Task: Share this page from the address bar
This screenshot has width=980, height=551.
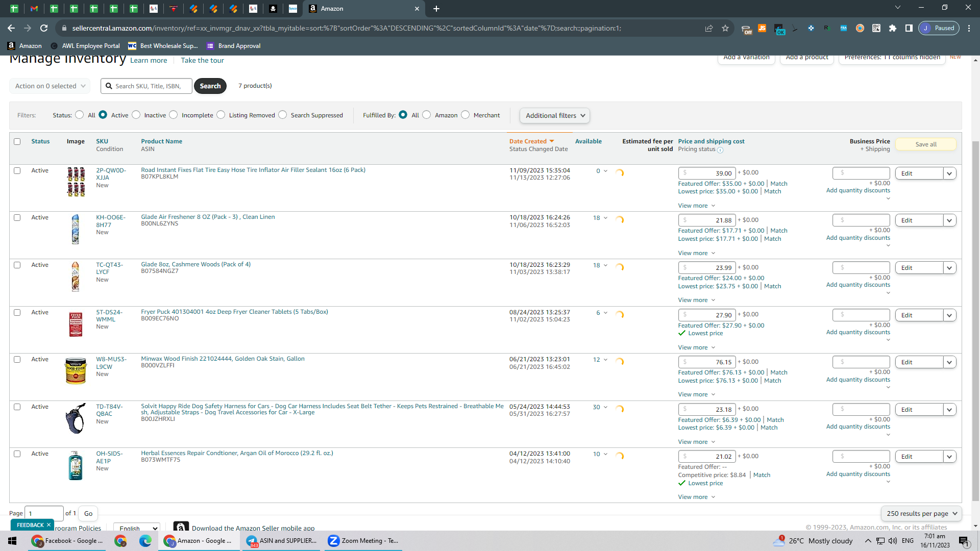Action: pyautogui.click(x=709, y=28)
